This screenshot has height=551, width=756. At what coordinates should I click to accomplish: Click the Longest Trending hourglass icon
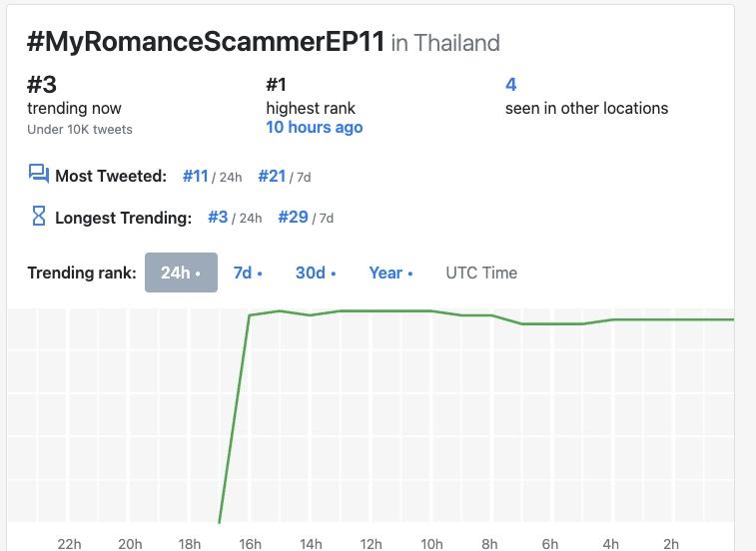click(39, 216)
